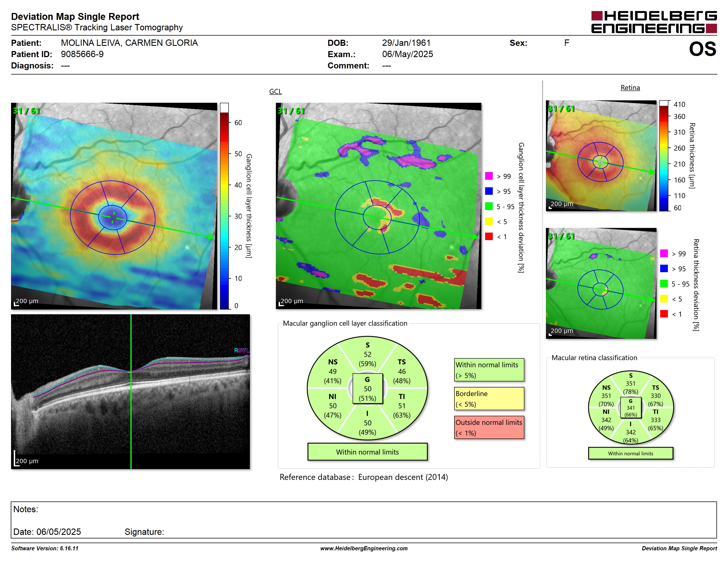Click the Macular retina classification label
This screenshot has width=728, height=563.
[594, 358]
